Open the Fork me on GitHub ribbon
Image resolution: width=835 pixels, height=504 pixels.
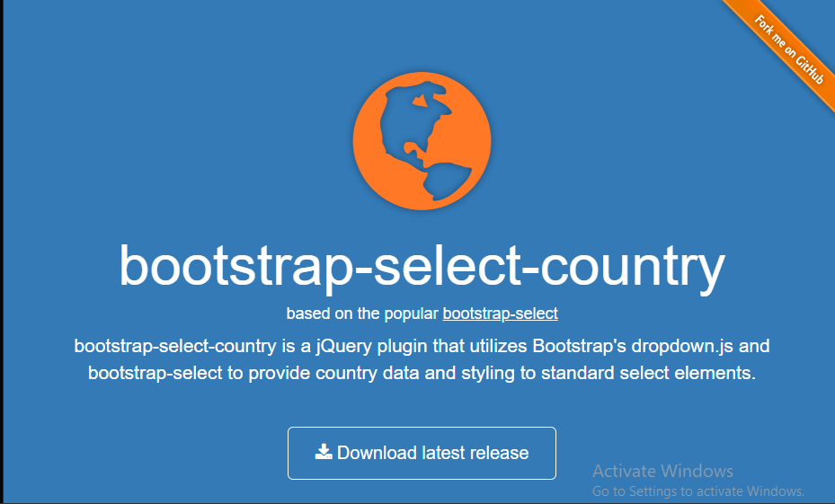(784, 50)
